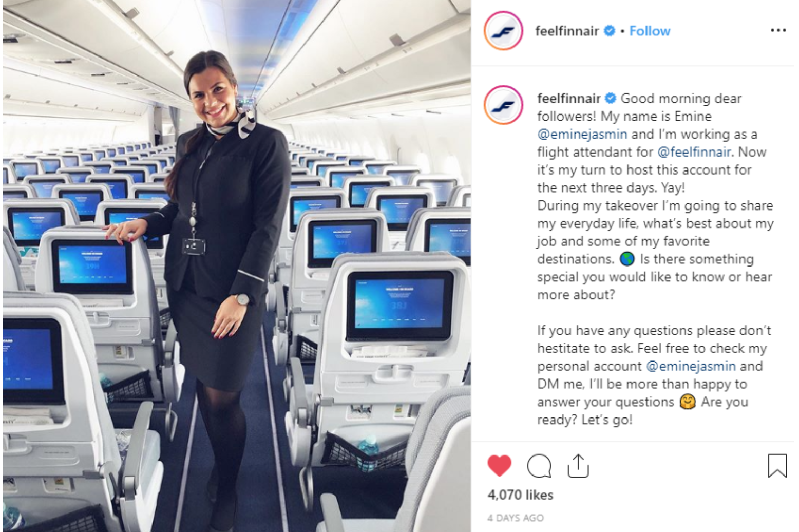Open the feelfinnair profile picture in the header
The image size is (799, 532).
tap(503, 31)
